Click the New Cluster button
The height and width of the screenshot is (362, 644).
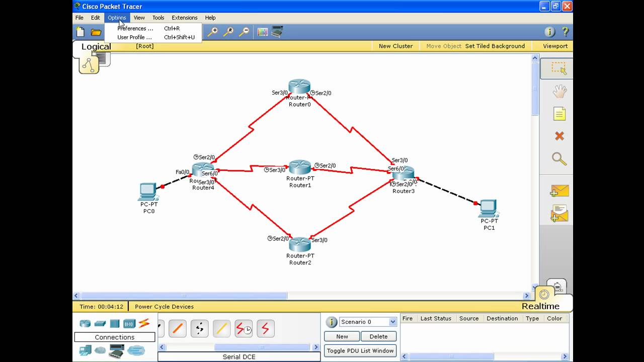click(395, 46)
